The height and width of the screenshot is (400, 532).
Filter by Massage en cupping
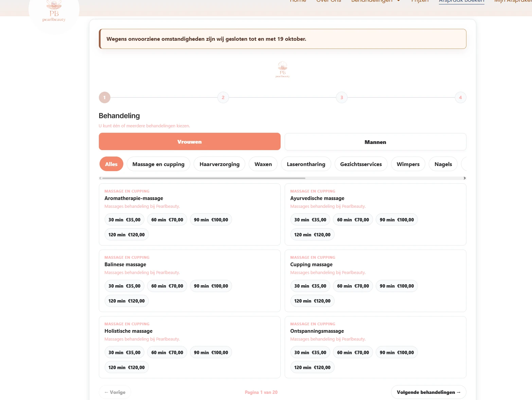(x=158, y=164)
